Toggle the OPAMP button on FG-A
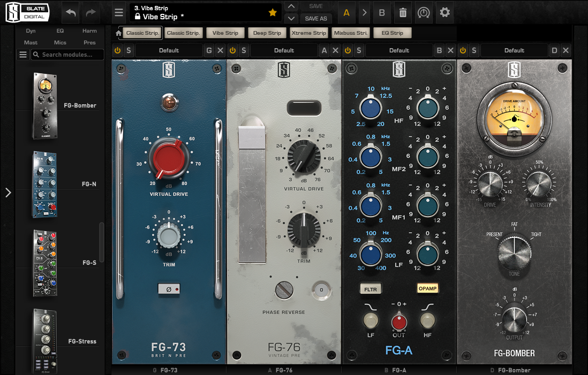The image size is (588, 375). point(427,288)
